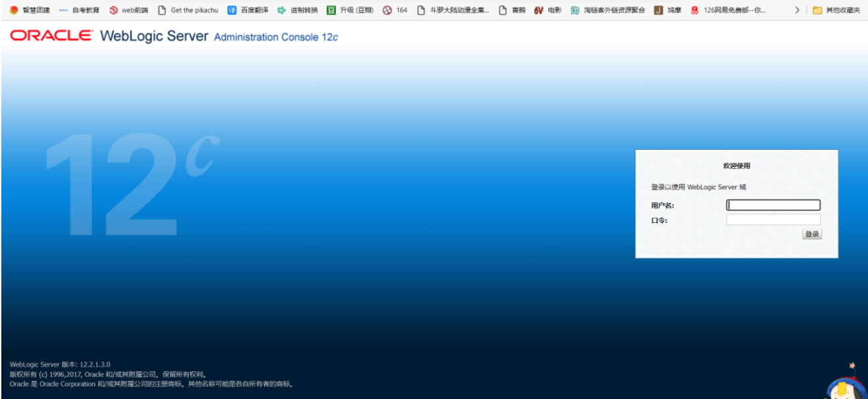The width and height of the screenshot is (868, 399).
Task: Focus the 口令 password input field
Action: coord(773,220)
